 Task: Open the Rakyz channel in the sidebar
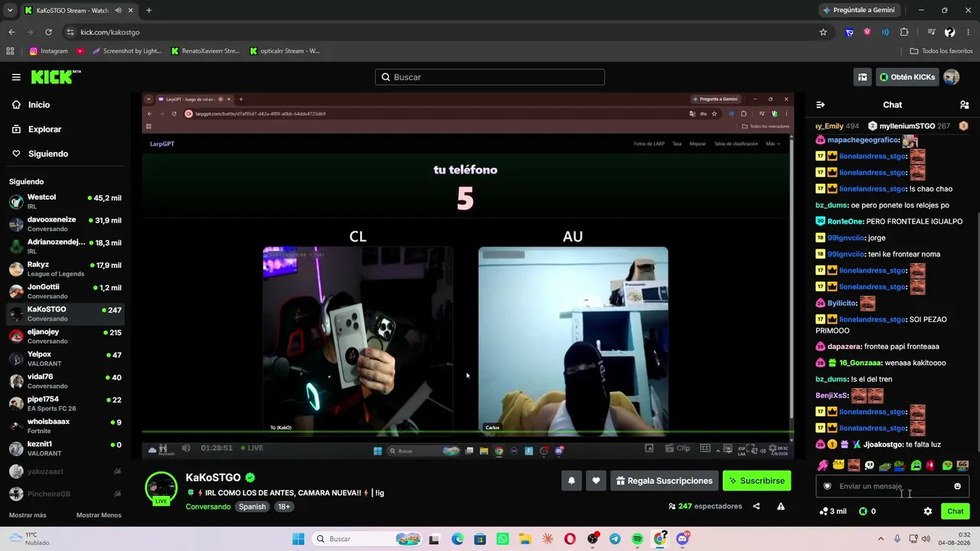click(65, 269)
